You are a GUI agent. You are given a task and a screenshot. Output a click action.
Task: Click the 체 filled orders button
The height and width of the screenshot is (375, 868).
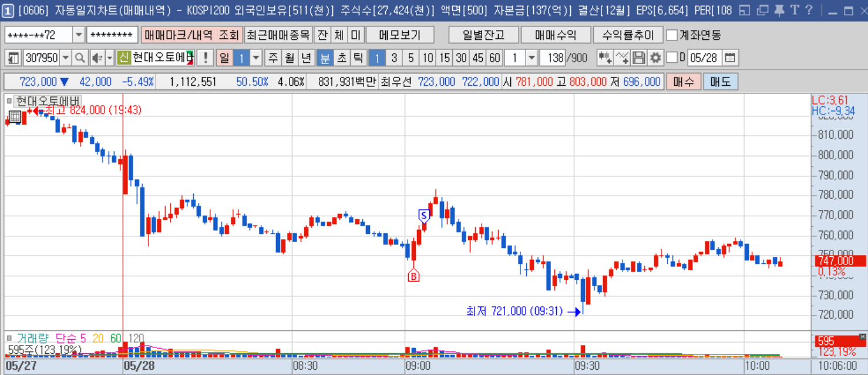coord(339,35)
